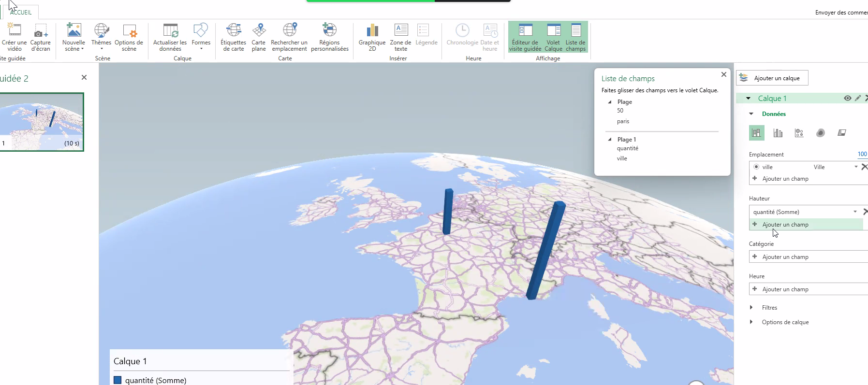Expand Filtres section

point(751,308)
